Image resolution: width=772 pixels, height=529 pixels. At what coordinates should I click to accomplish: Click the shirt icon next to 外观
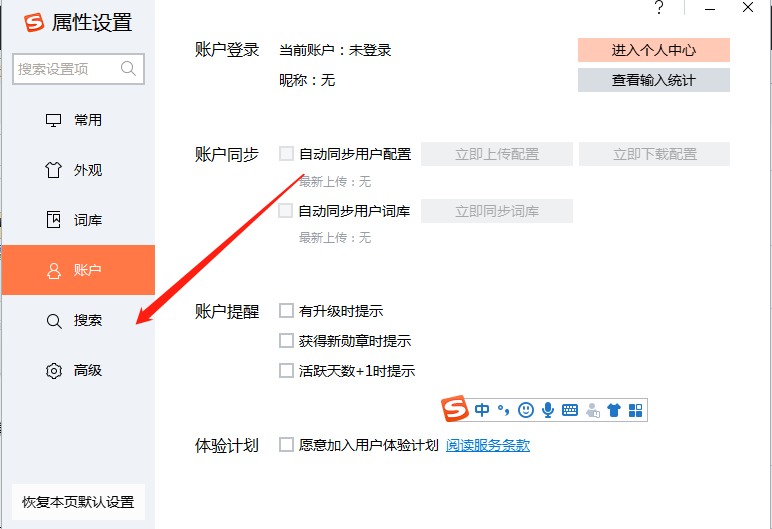(53, 170)
